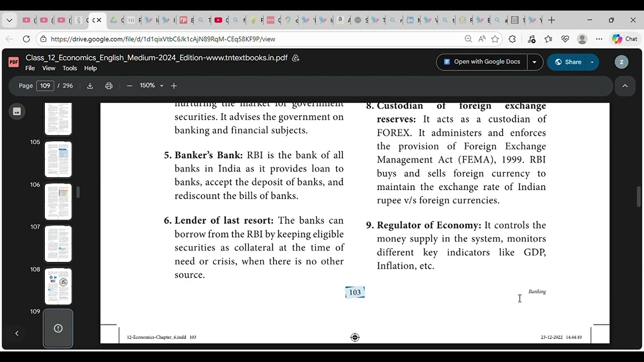Click the '23-12-2022 14:44:10' timestamp
This screenshot has height=362, width=644.
point(561,337)
